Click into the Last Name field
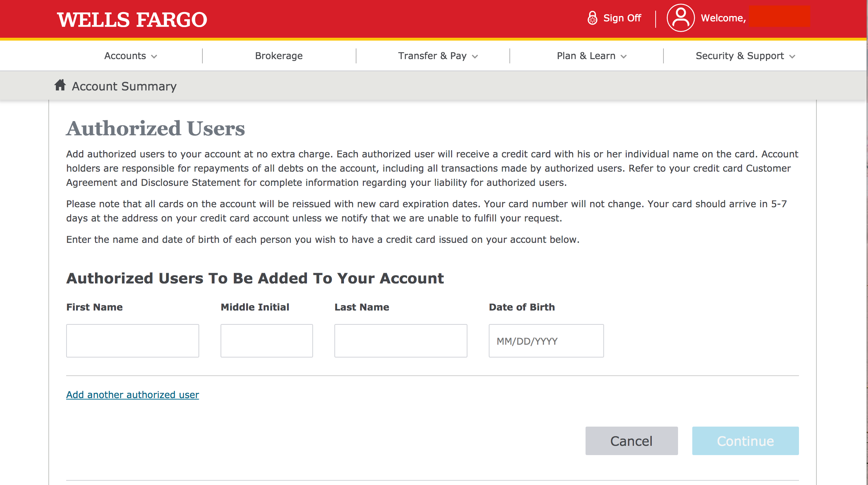 401,340
